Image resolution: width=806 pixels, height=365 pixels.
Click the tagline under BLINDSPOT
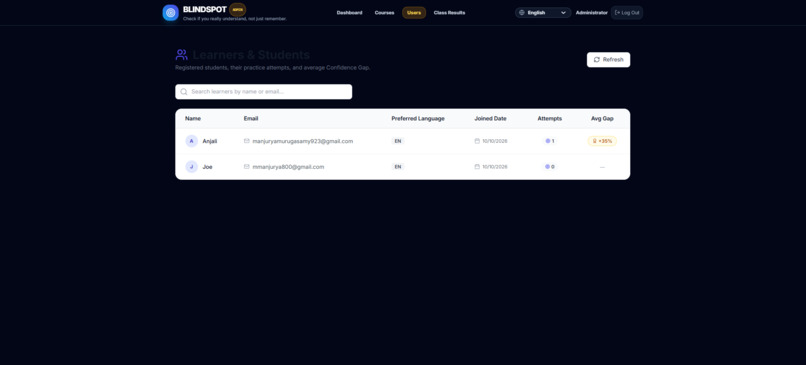coord(235,19)
